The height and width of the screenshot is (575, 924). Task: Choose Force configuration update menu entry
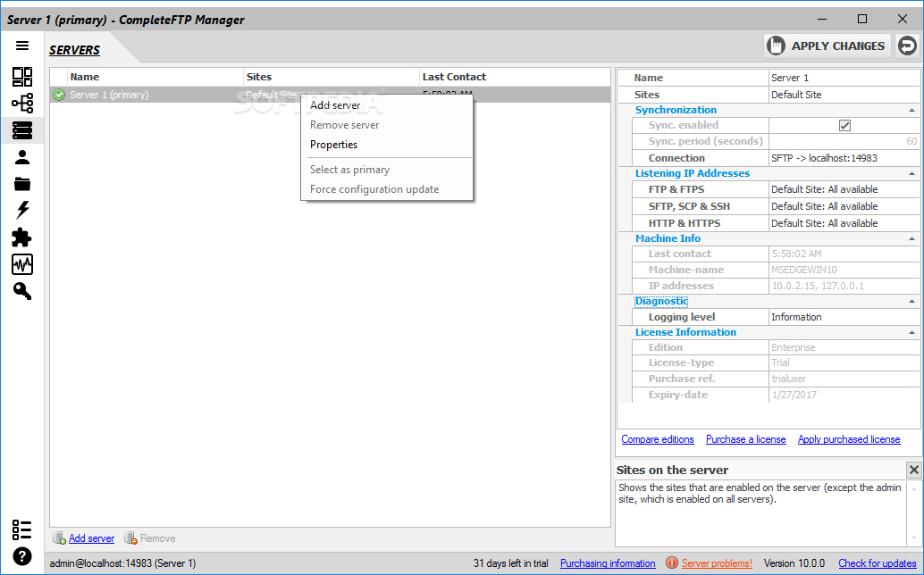click(387, 189)
